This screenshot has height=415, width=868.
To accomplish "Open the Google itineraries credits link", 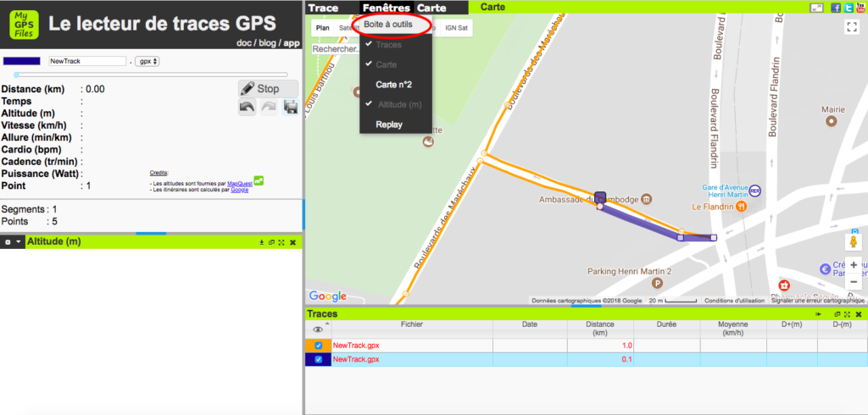I will [x=240, y=189].
